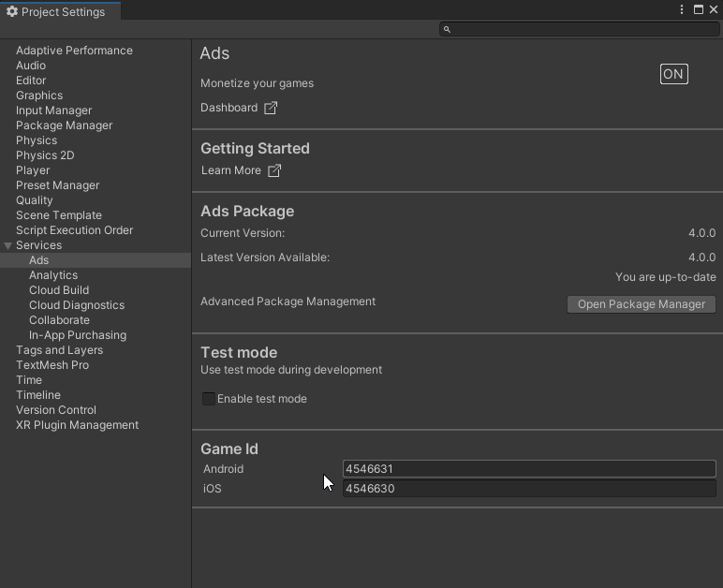
Task: Click Open Package Manager button
Action: pos(642,304)
